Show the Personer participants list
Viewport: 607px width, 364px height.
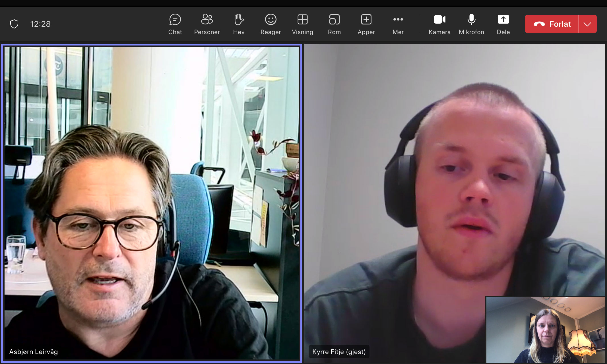click(207, 24)
